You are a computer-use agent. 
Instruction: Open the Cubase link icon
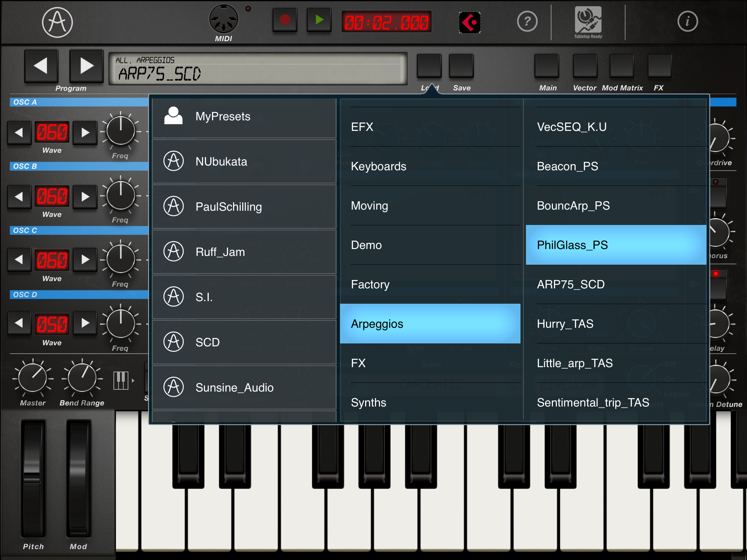(469, 23)
